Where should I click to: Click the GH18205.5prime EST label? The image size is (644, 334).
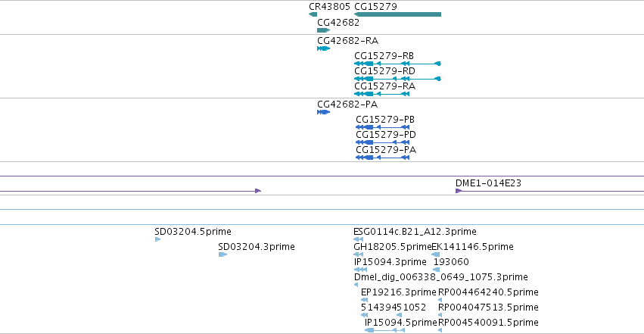point(393,247)
